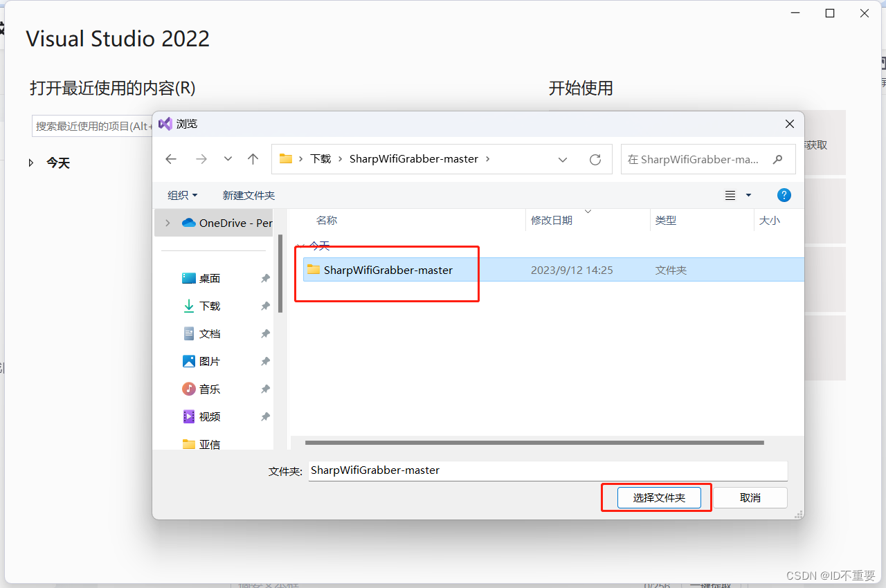Click pin icon next to 图片
The height and width of the screenshot is (588, 886).
(x=265, y=361)
